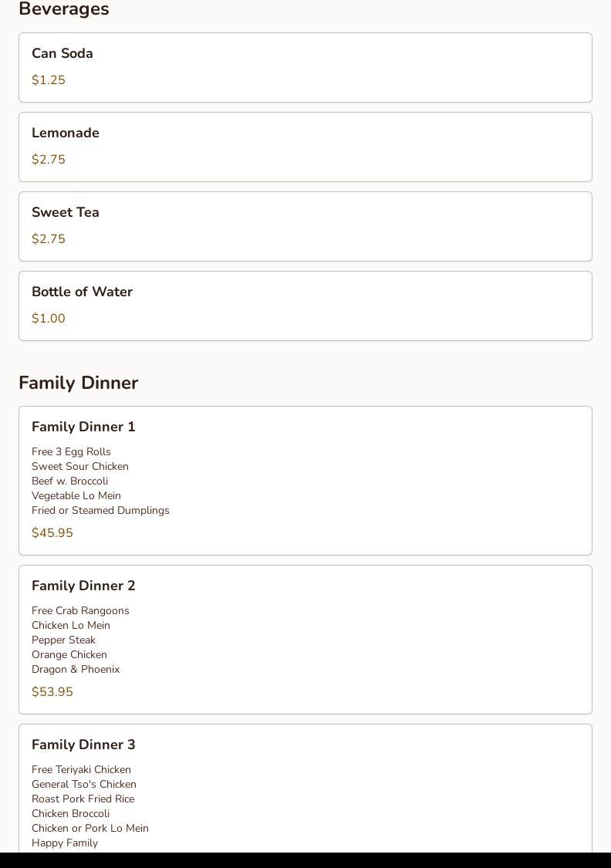Select "Fried or Steamed Dumplings" text
This screenshot has width=611, height=868.
click(x=100, y=511)
